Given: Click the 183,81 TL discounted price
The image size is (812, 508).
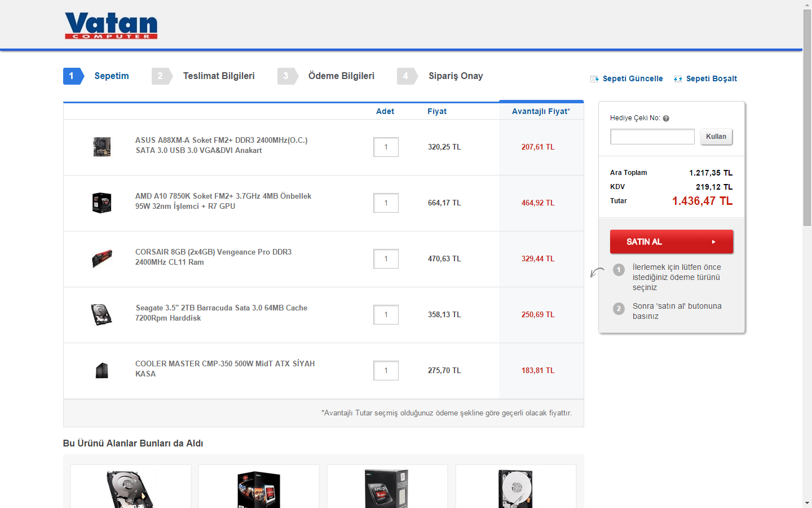Looking at the screenshot, I should coord(538,371).
